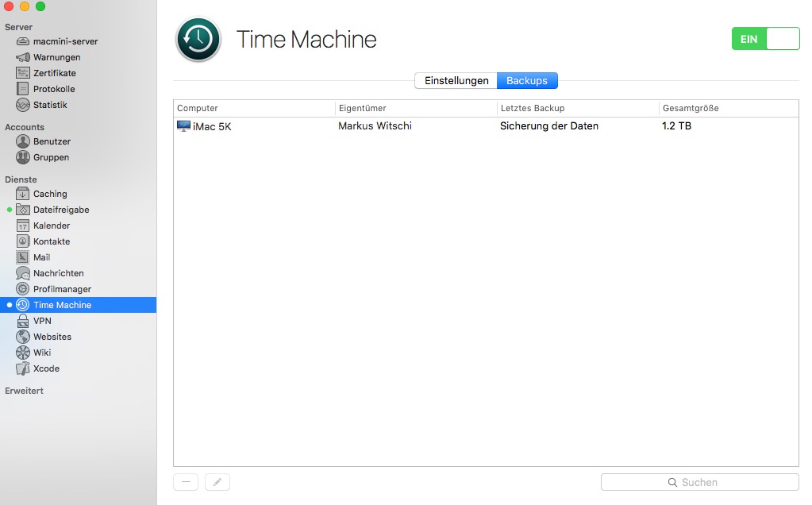Click Markus Witschi owner cell
The width and height of the screenshot is (812, 505).
[x=375, y=126]
